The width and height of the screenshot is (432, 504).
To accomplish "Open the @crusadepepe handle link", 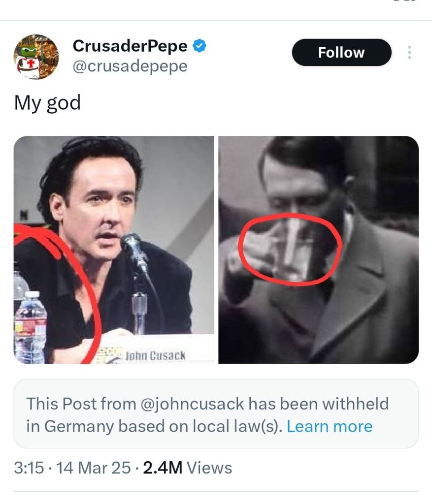I will point(130,66).
